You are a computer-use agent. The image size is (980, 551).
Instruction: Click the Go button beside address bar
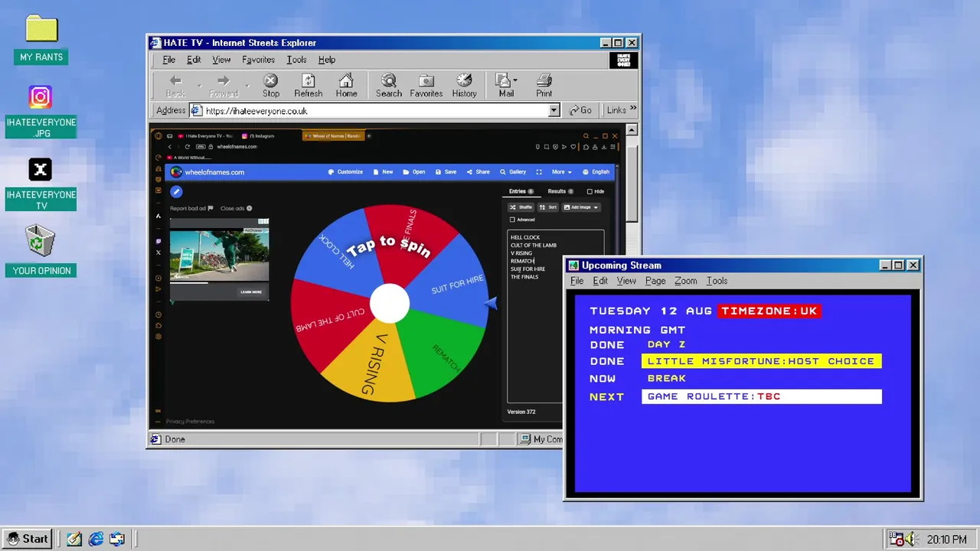click(580, 110)
